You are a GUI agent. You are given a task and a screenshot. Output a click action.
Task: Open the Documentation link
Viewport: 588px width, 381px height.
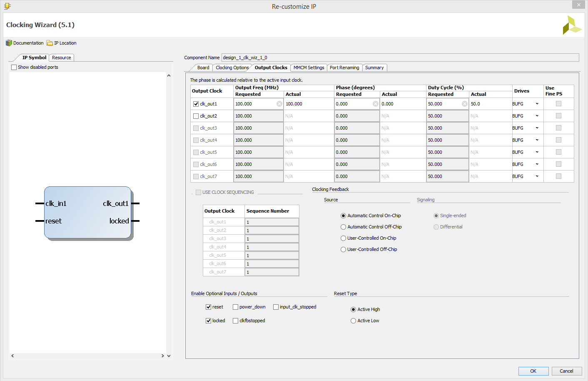click(28, 43)
